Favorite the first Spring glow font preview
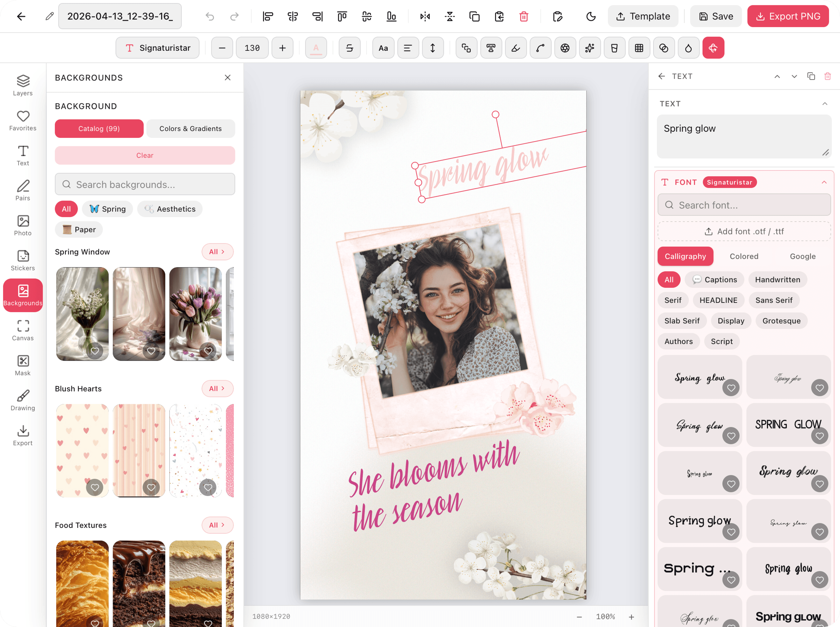 [731, 388]
